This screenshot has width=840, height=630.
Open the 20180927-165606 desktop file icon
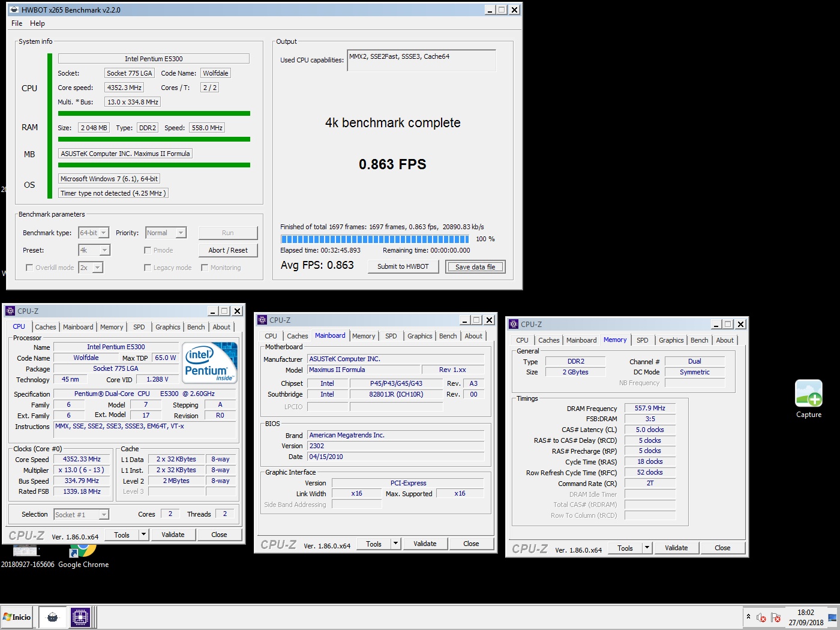pos(27,556)
